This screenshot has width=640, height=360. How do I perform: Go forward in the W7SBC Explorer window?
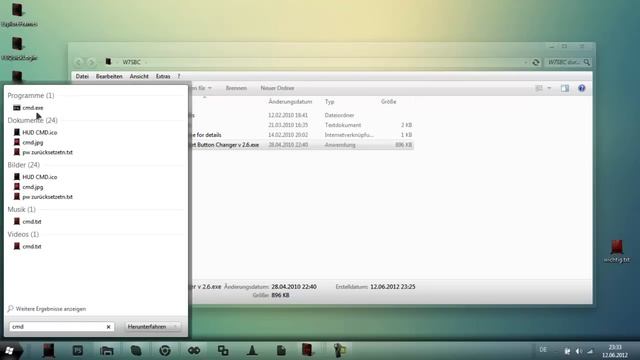pos(91,62)
